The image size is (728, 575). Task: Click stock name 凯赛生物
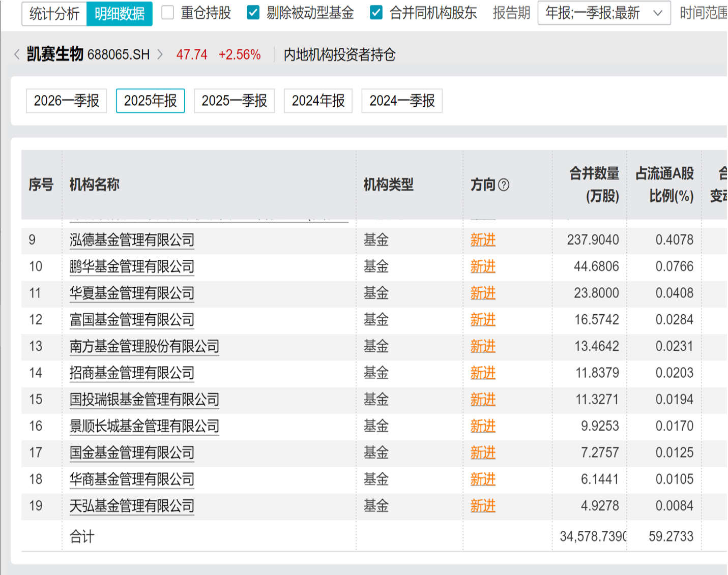pyautogui.click(x=55, y=54)
